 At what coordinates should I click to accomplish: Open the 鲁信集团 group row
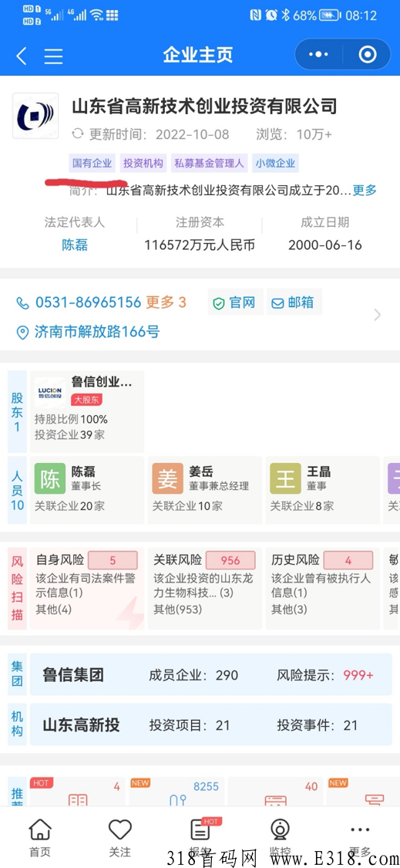pyautogui.click(x=210, y=675)
